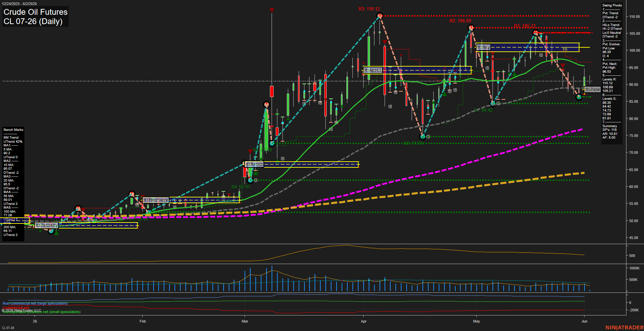Screen dimensions: 644x331
Task: Select the '64.11' 200-day MA value
Action: click(x=8, y=231)
